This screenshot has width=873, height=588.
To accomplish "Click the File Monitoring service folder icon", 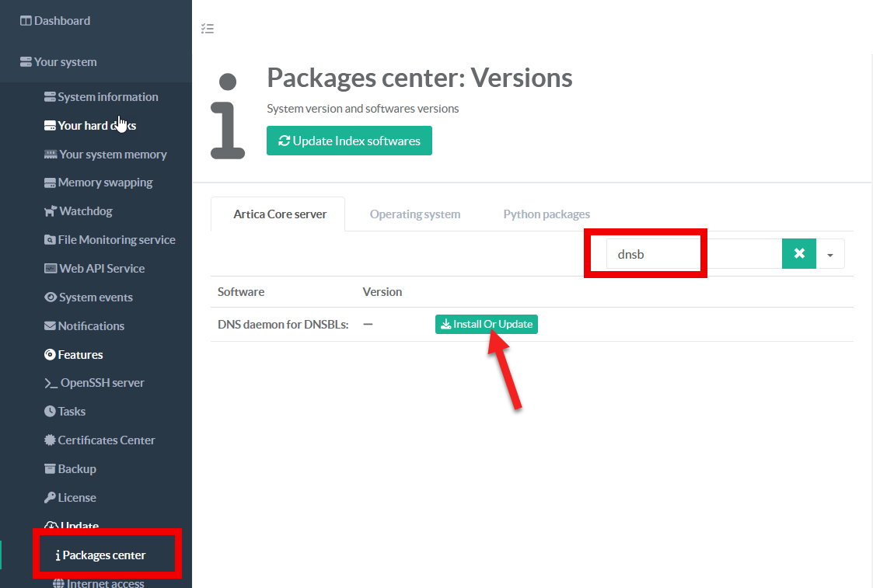I will click(50, 240).
